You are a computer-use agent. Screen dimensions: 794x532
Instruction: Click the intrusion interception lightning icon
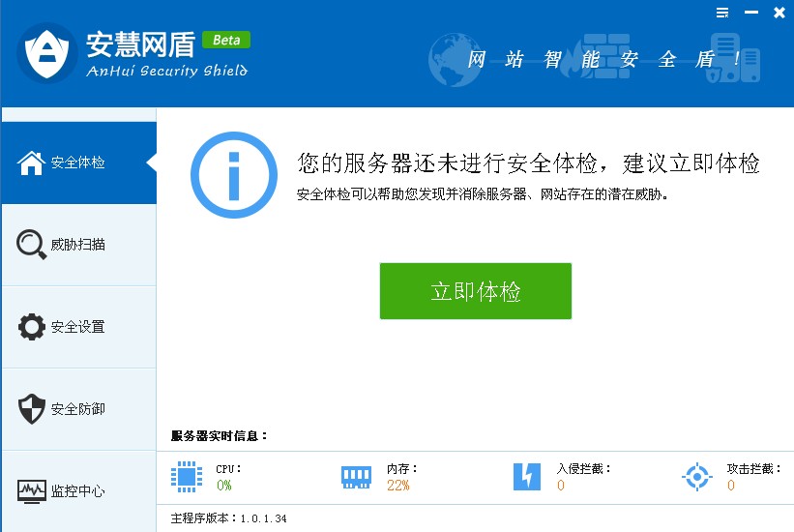527,477
